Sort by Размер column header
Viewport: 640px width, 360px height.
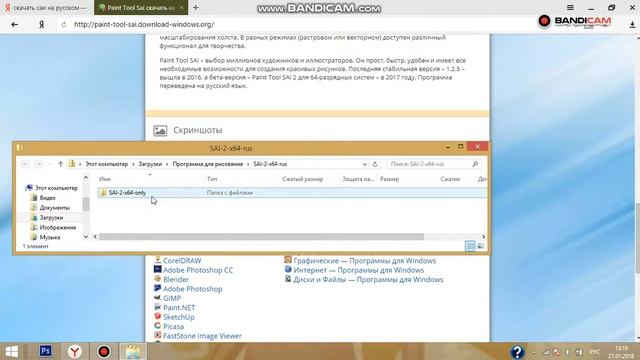(389, 179)
